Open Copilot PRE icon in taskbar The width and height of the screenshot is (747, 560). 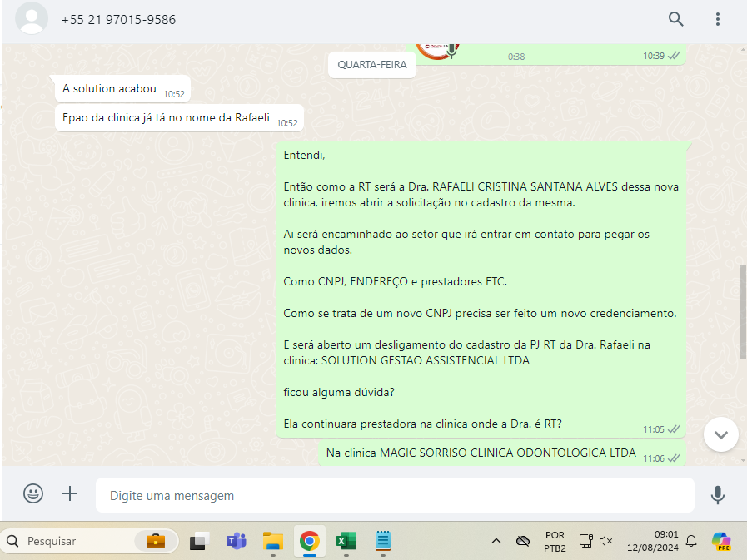(721, 542)
